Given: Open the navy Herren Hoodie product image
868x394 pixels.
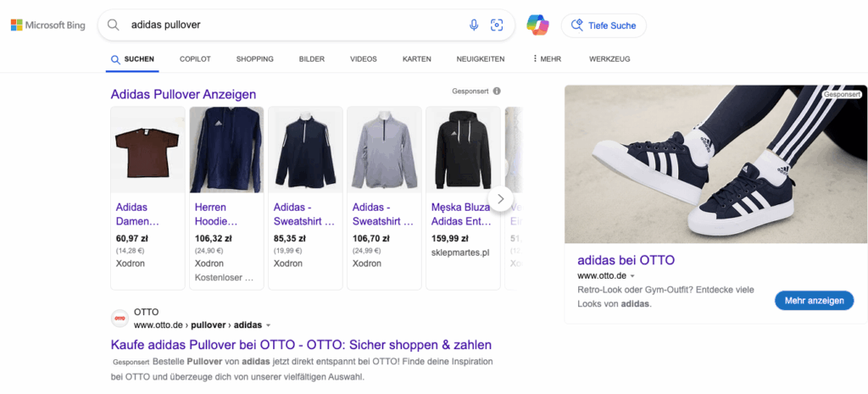Looking at the screenshot, I should pyautogui.click(x=226, y=149).
